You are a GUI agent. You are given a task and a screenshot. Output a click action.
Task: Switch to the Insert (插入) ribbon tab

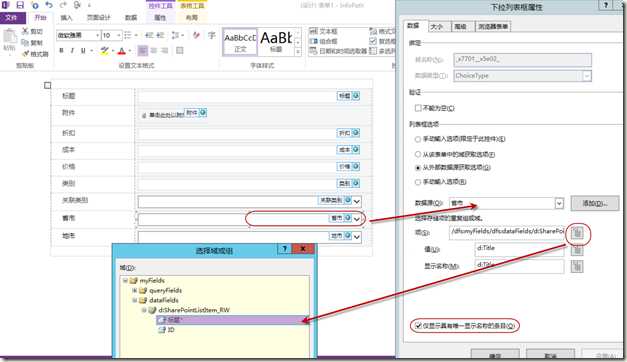pos(66,18)
